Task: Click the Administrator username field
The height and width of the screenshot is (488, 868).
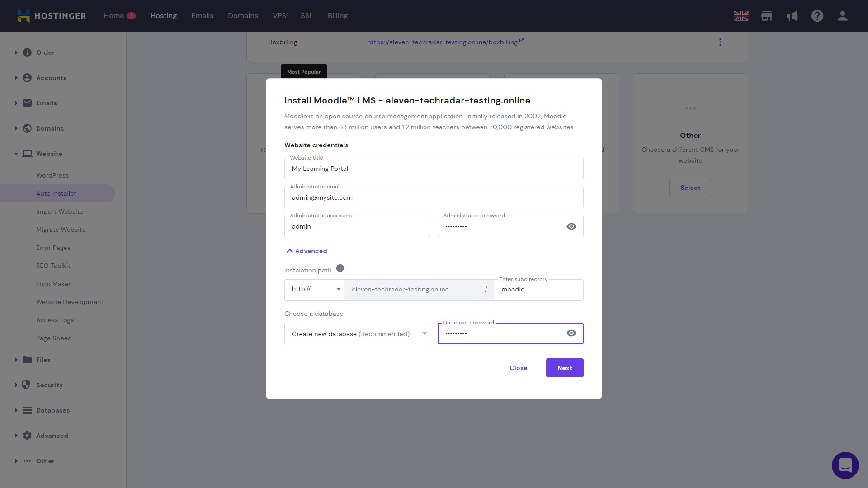Action: (x=357, y=226)
